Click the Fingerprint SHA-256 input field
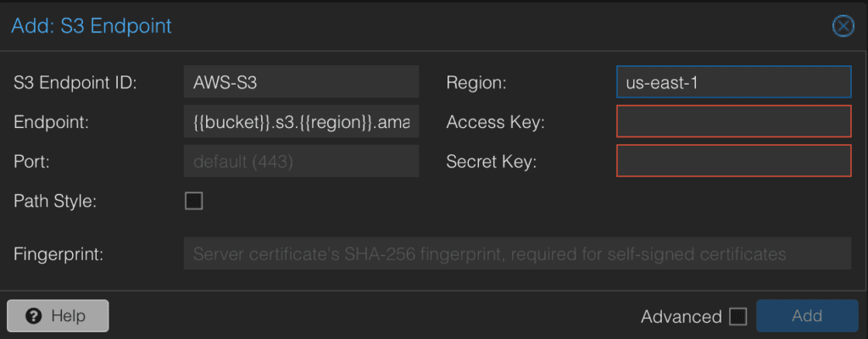This screenshot has height=339, width=868. tap(516, 253)
